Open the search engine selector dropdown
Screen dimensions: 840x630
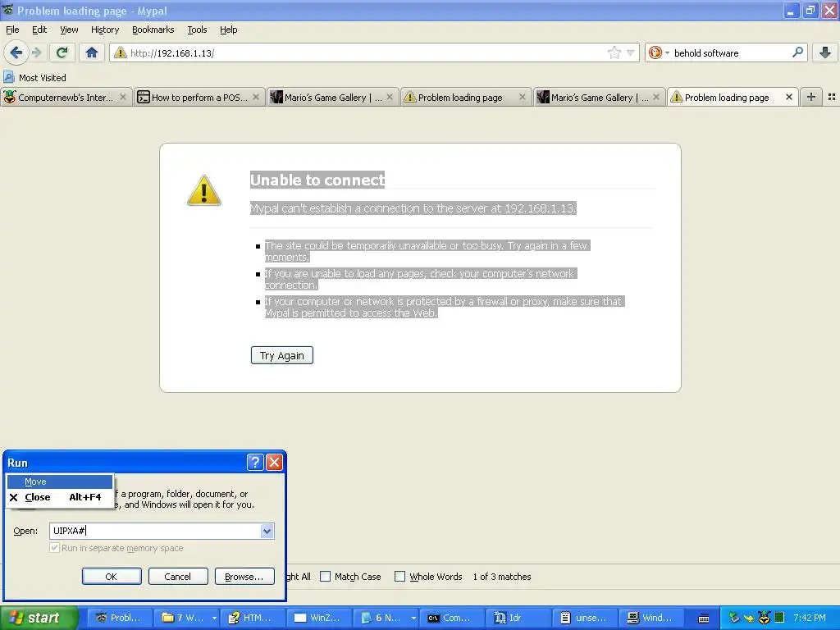coord(667,52)
